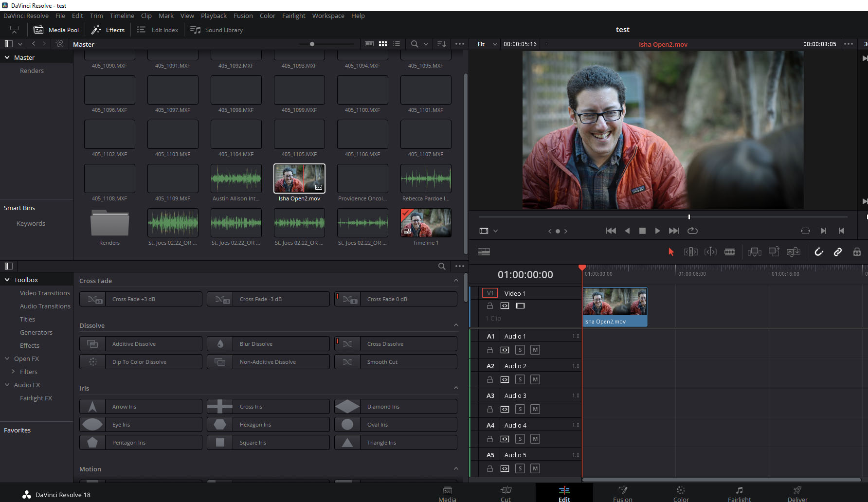Select the Blade Edit Mode tool
The image size is (868, 502).
pyautogui.click(x=730, y=251)
